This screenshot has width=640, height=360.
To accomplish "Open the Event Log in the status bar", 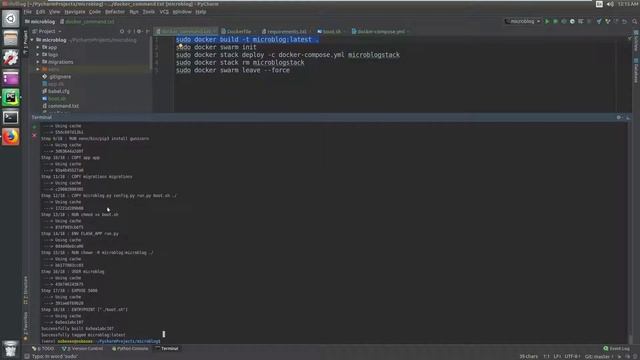I will click(616, 349).
